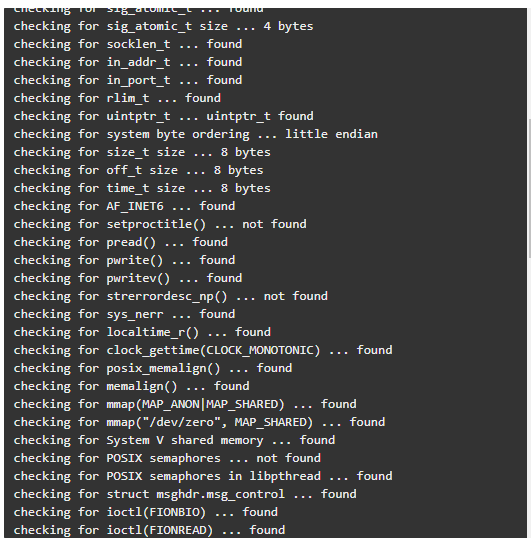The width and height of the screenshot is (531, 543).
Task: Click the 'off_t size ... 8 bytes' line
Action: 139,171
